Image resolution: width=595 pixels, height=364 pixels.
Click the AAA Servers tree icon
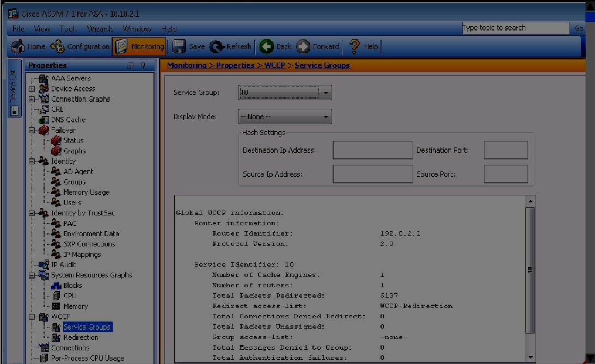coord(44,78)
